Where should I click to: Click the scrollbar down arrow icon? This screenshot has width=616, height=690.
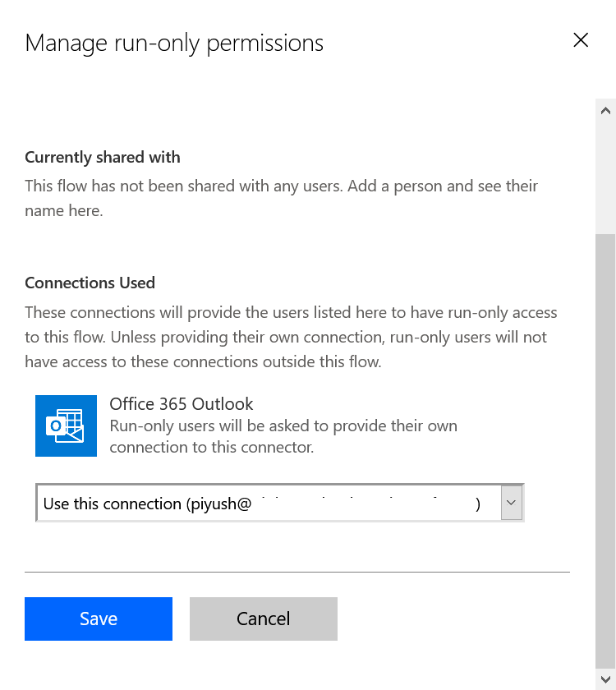(605, 679)
